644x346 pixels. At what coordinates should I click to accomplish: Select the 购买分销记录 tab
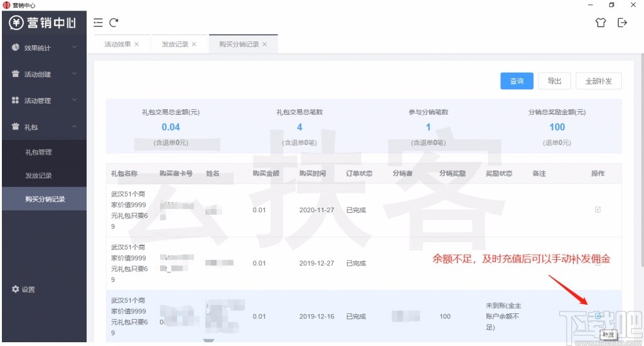tap(239, 45)
